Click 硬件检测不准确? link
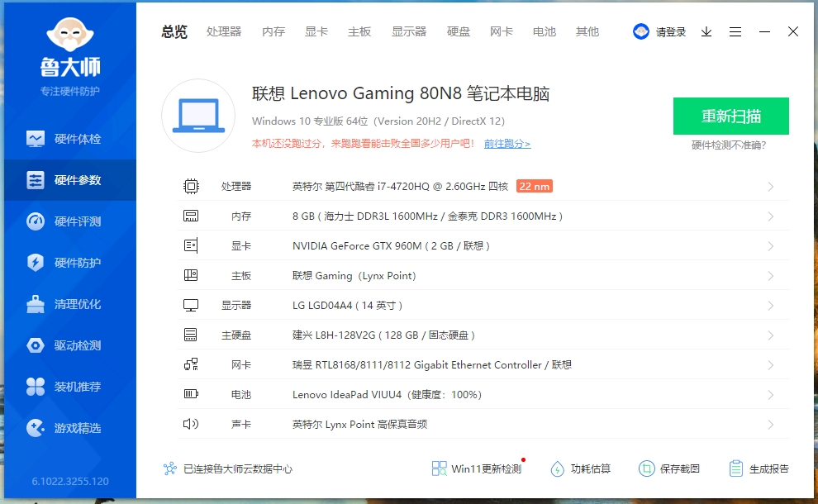The height and width of the screenshot is (504, 818). 729,145
